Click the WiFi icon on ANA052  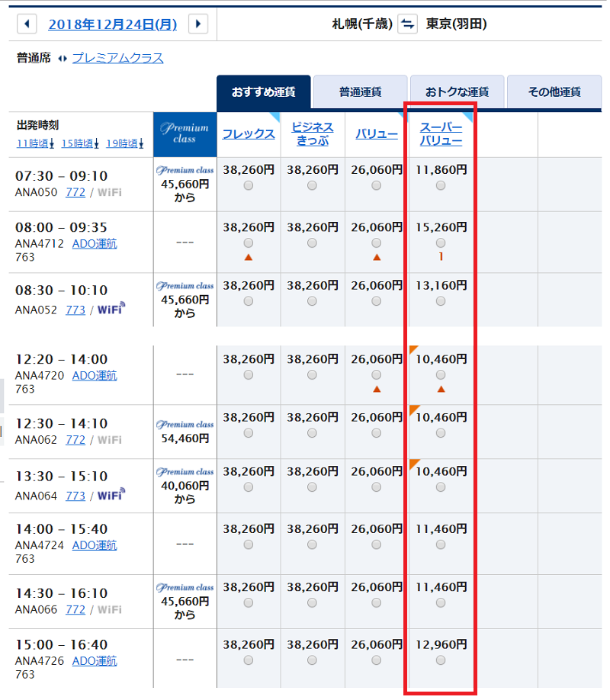click(x=111, y=309)
